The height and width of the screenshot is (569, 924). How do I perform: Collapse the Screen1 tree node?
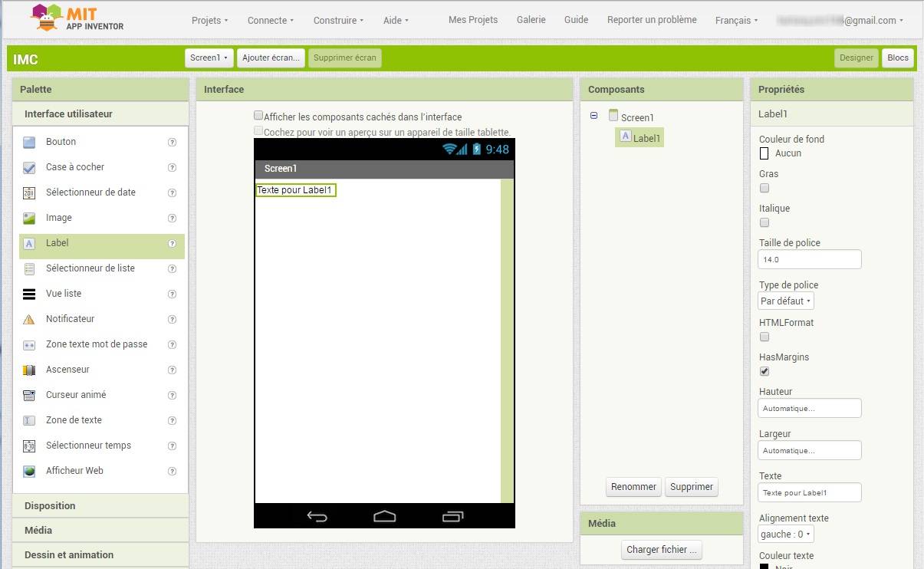tap(594, 116)
